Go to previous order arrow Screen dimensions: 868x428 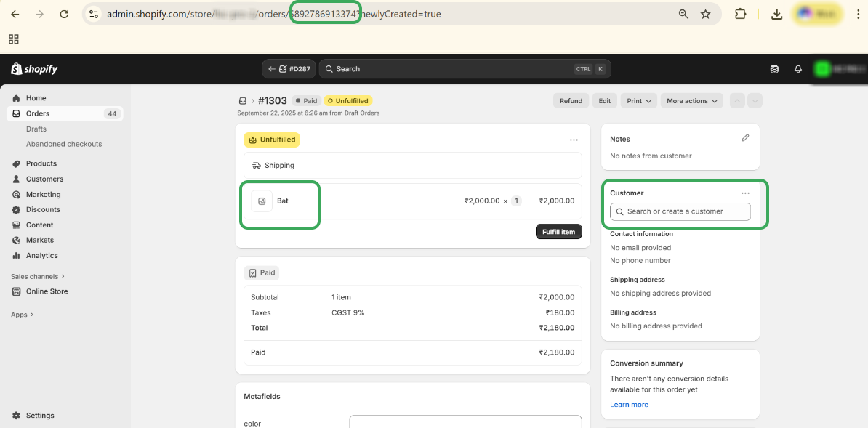(x=737, y=101)
